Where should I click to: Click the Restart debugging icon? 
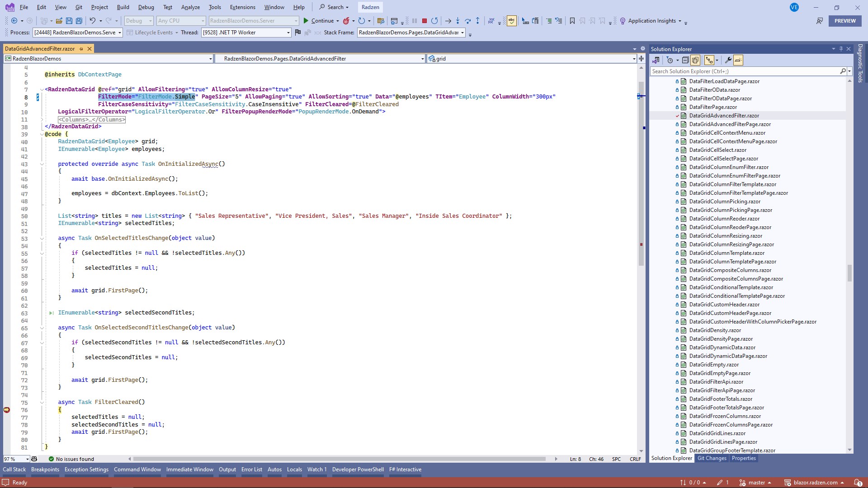[x=434, y=21]
